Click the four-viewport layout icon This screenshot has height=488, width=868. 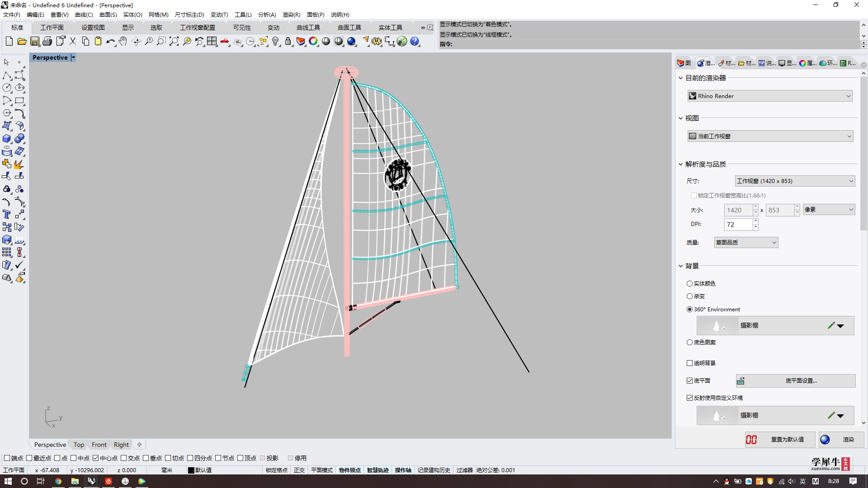212,42
